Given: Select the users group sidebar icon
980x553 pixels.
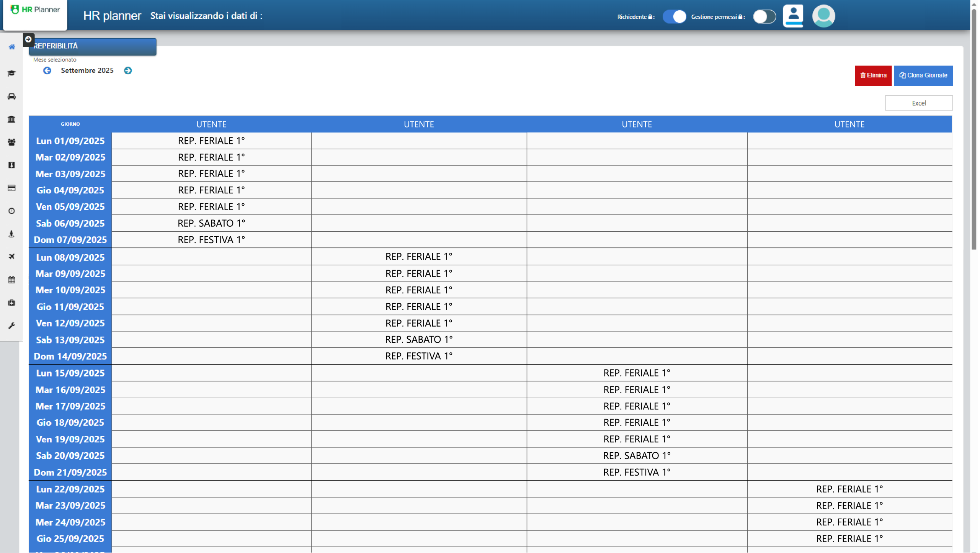Looking at the screenshot, I should tap(11, 142).
